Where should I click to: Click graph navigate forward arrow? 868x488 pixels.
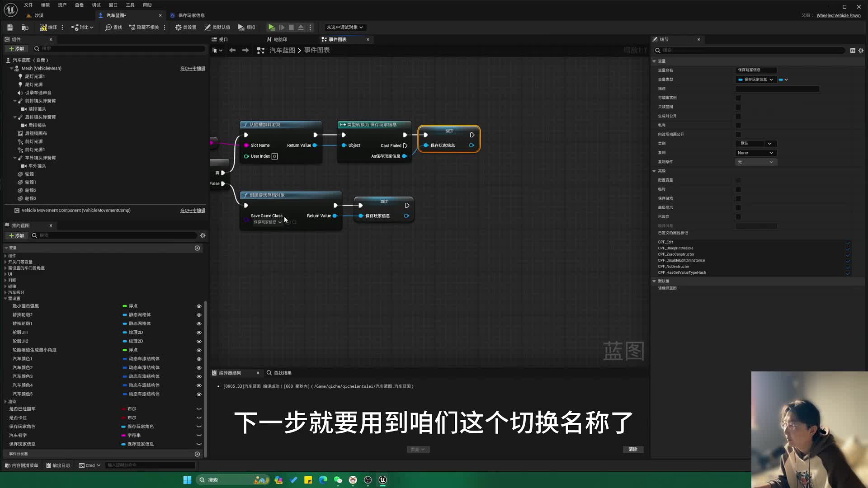point(245,50)
